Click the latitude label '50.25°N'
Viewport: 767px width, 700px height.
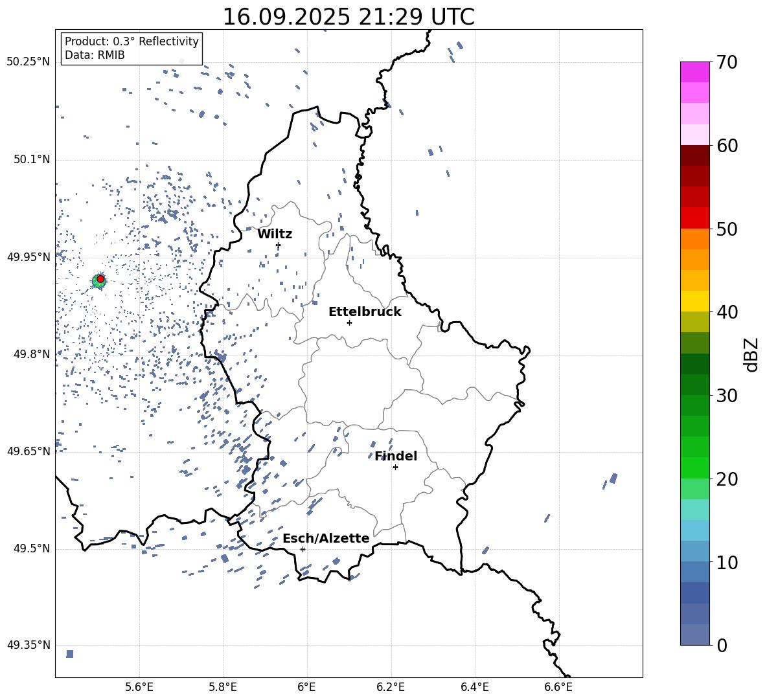click(29, 62)
